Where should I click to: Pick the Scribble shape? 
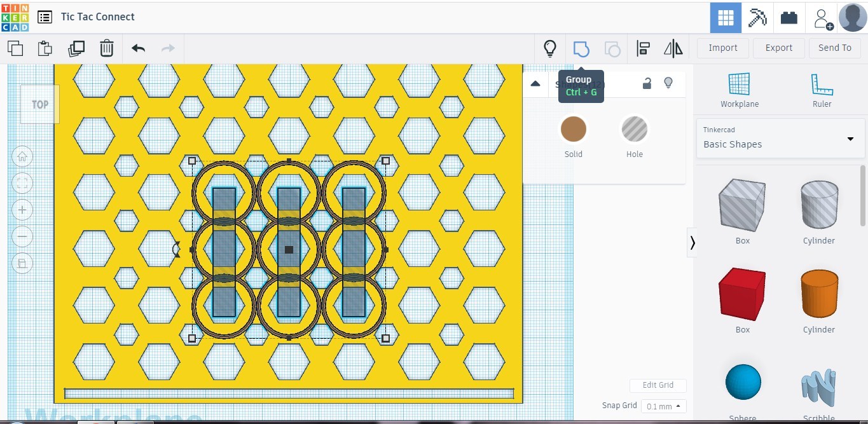tap(819, 386)
